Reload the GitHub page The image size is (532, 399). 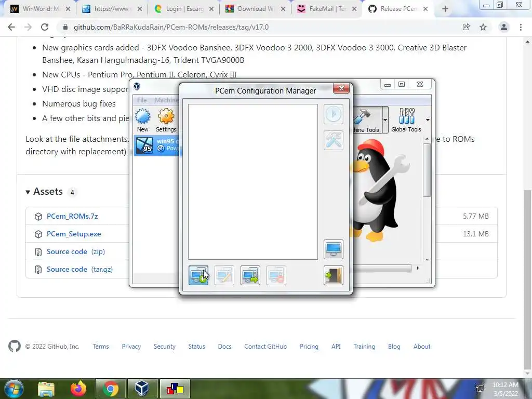click(45, 27)
